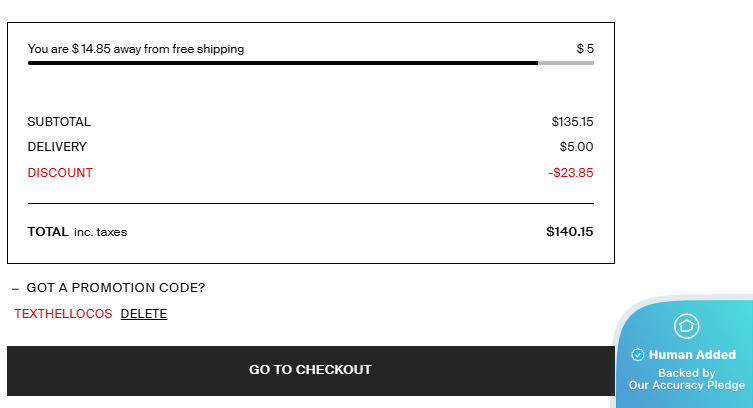The width and height of the screenshot is (753, 408).
Task: Click the "Human Added" badge text
Action: [x=692, y=355]
